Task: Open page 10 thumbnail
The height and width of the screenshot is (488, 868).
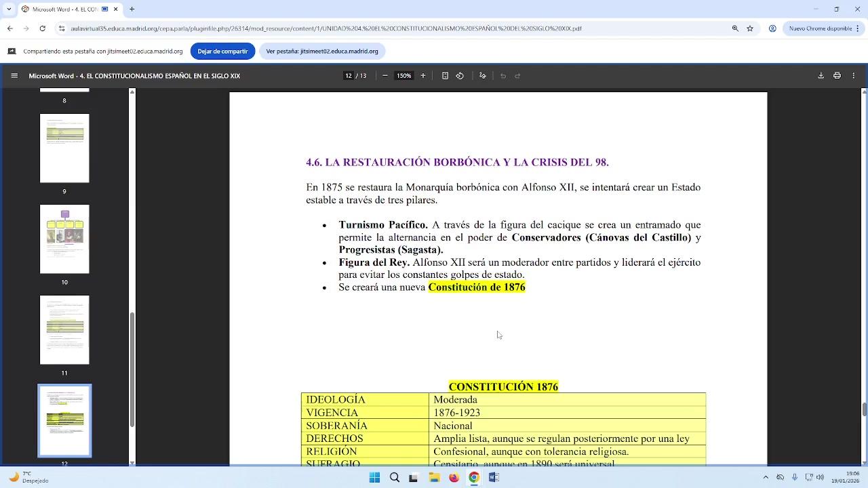Action: (x=64, y=239)
